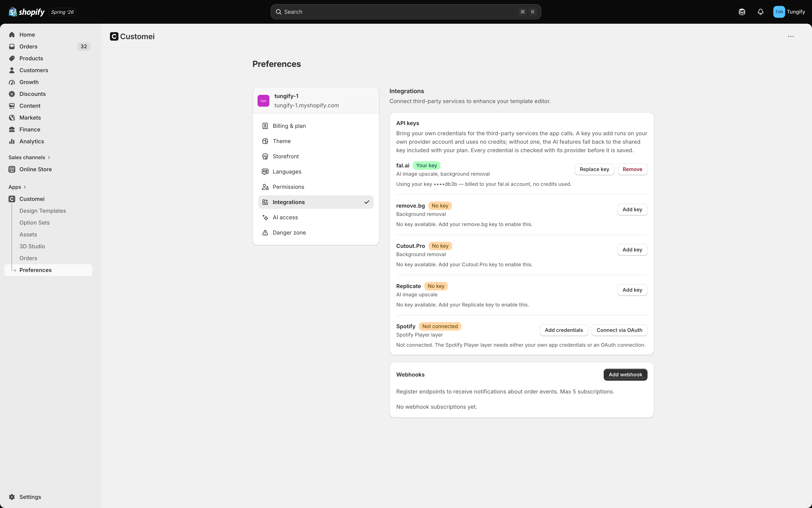This screenshot has width=812, height=508.
Task: Open the notifications bell icon
Action: (x=761, y=12)
